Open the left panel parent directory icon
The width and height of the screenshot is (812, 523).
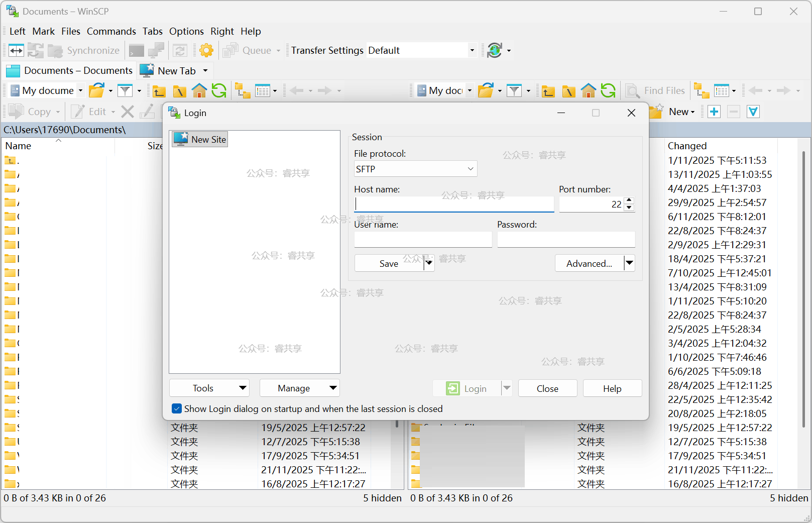point(159,91)
